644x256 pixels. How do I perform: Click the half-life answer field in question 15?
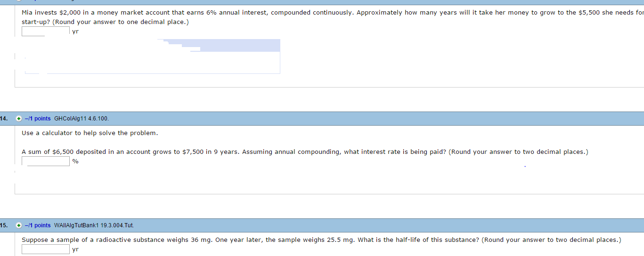point(46,249)
